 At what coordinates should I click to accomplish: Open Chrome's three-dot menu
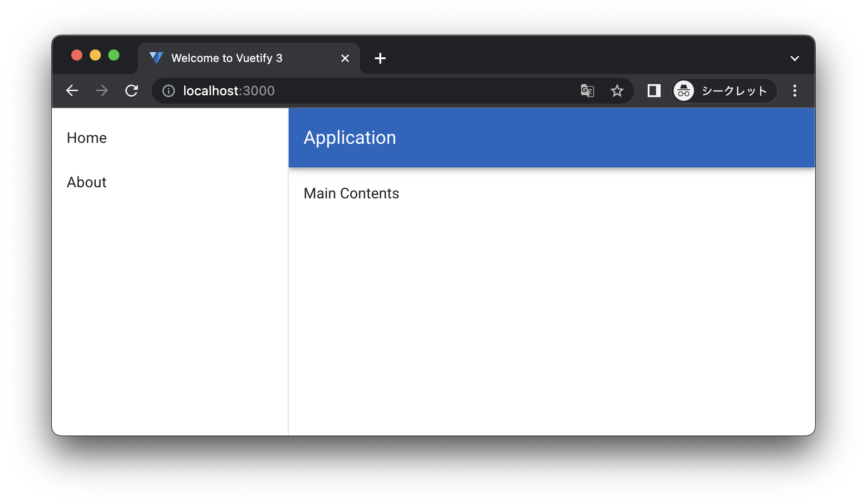[x=794, y=91]
